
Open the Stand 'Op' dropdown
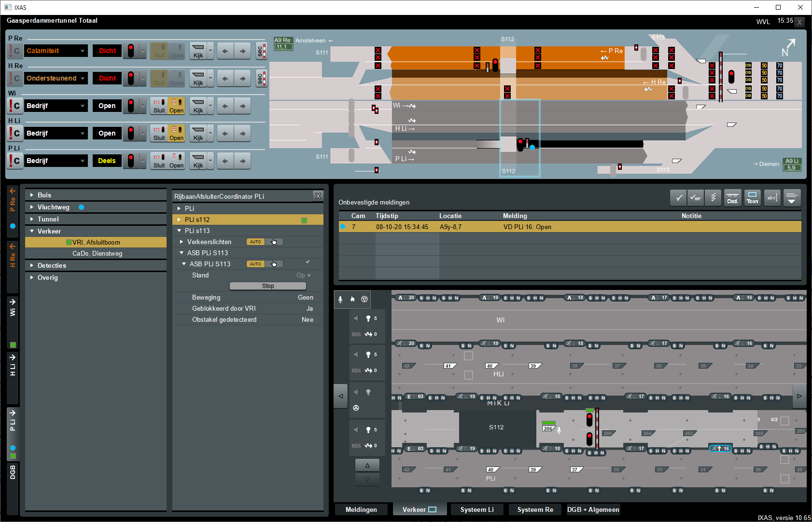coord(303,275)
